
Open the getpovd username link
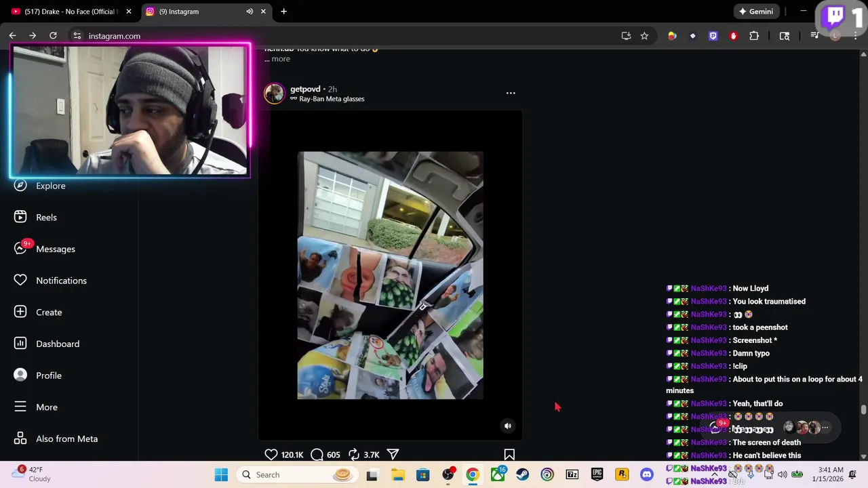pos(305,89)
